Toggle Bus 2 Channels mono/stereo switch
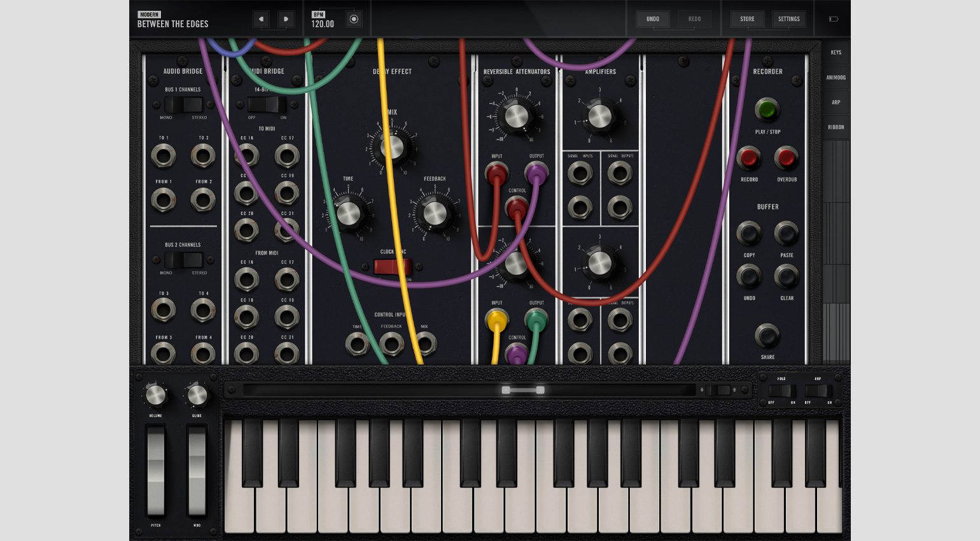980x541 pixels. 183,260
